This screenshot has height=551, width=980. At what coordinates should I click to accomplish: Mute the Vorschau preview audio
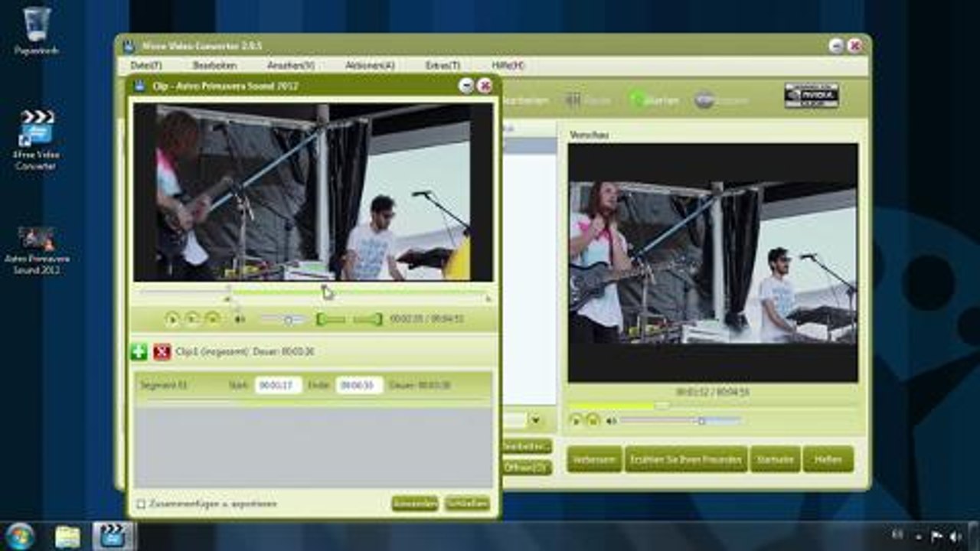point(611,420)
